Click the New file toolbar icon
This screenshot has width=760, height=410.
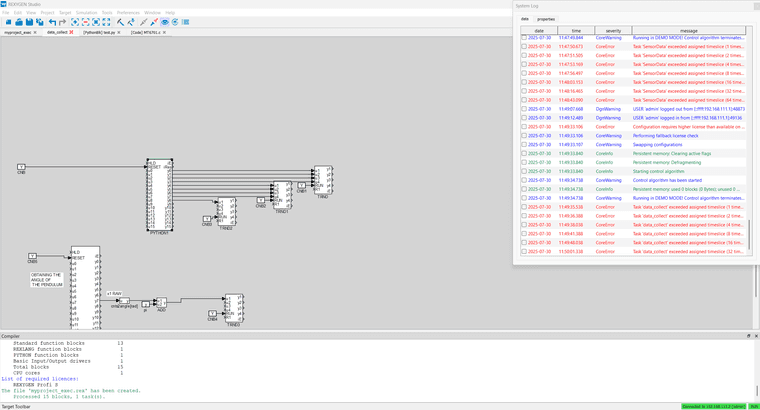8,22
